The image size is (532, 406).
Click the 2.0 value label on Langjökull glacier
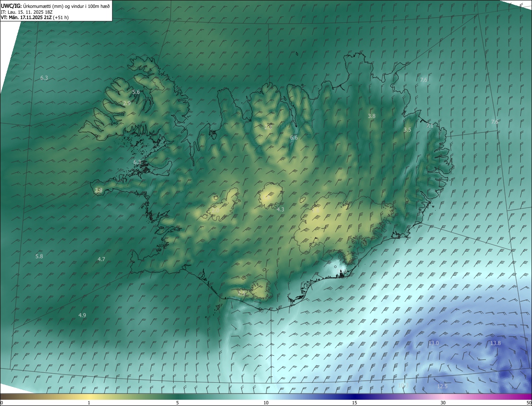click(215, 210)
